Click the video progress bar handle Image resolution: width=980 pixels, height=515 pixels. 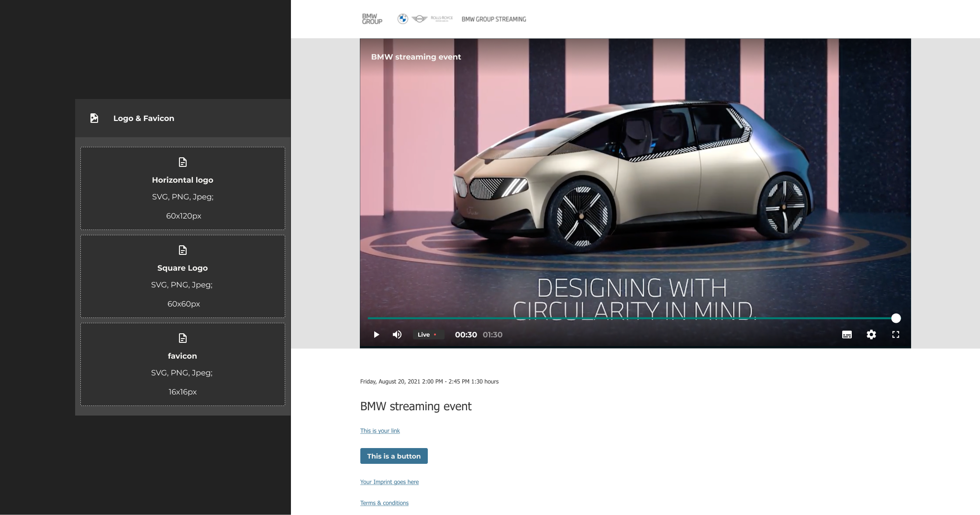[x=896, y=318]
